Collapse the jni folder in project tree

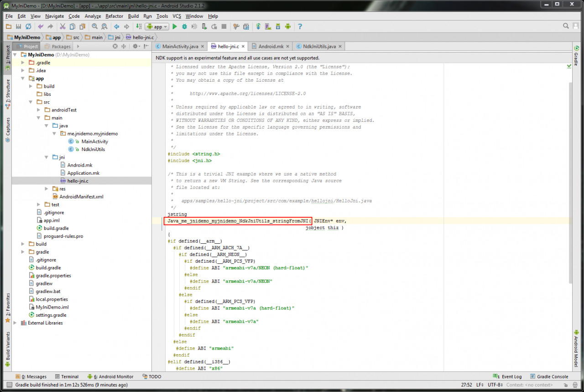pyautogui.click(x=47, y=157)
